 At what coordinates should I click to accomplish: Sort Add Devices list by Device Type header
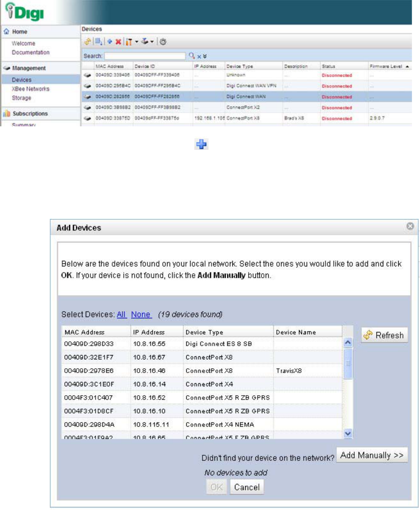[x=228, y=332]
